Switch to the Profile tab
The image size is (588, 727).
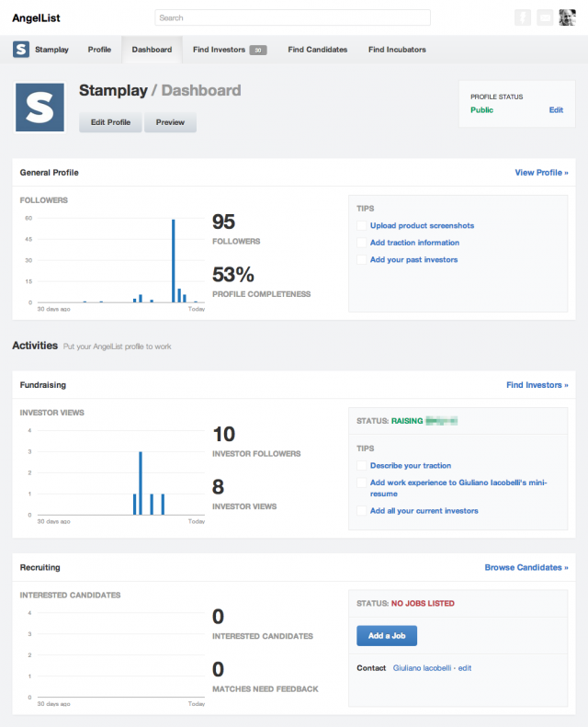pos(99,49)
